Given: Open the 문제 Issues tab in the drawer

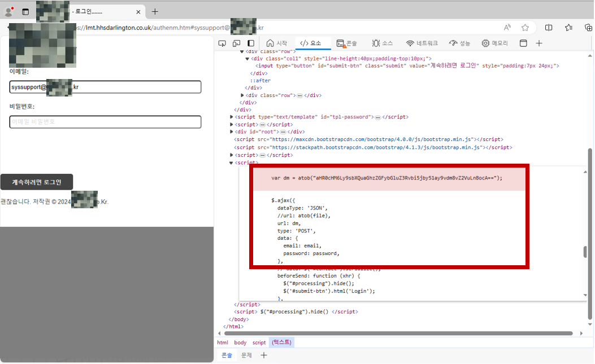Looking at the screenshot, I should click(247, 356).
